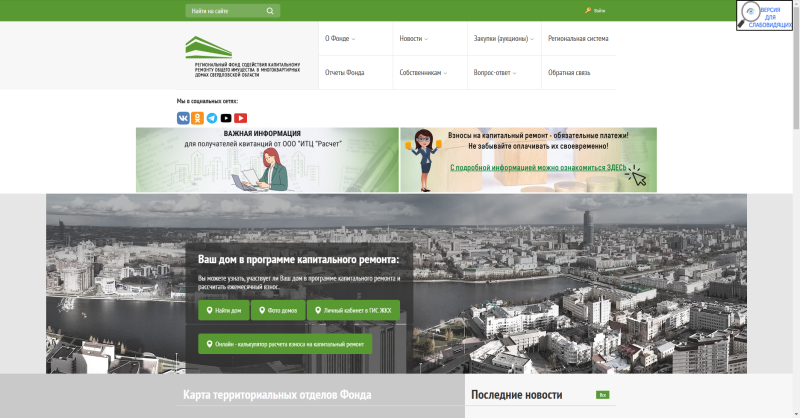Open the VK social network icon
This screenshot has height=418, width=800.
(183, 118)
